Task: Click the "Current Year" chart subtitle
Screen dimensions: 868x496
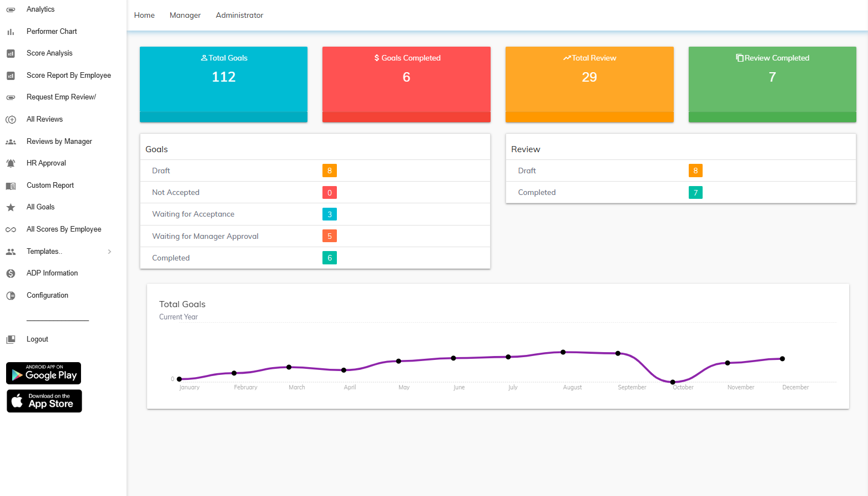Action: (x=178, y=317)
